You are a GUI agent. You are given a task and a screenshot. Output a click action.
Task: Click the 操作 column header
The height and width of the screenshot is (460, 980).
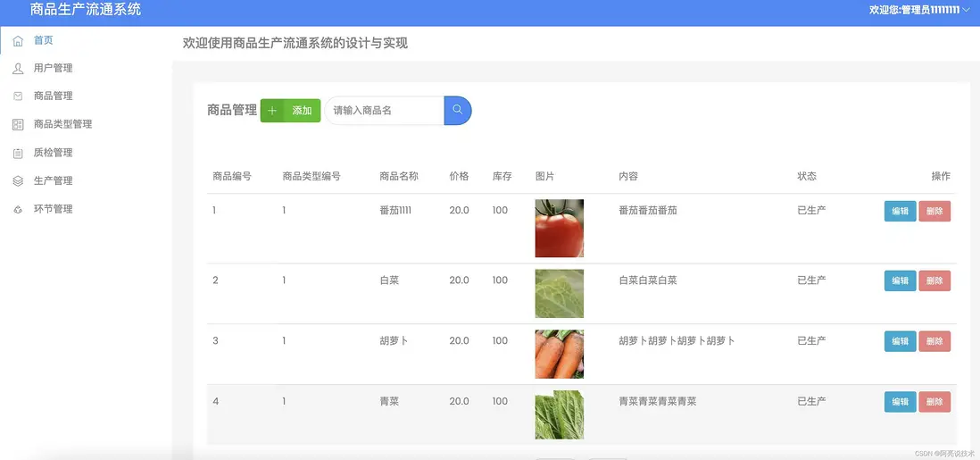[x=941, y=177]
